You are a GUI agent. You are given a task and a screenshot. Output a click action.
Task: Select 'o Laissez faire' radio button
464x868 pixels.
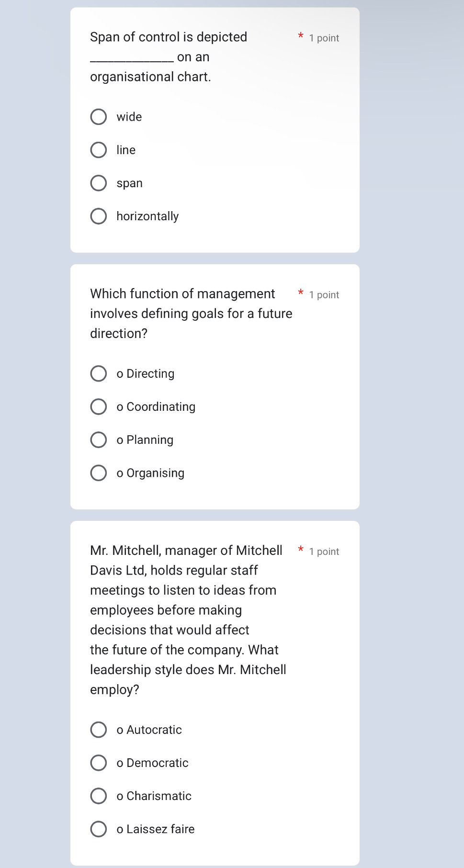(x=99, y=829)
